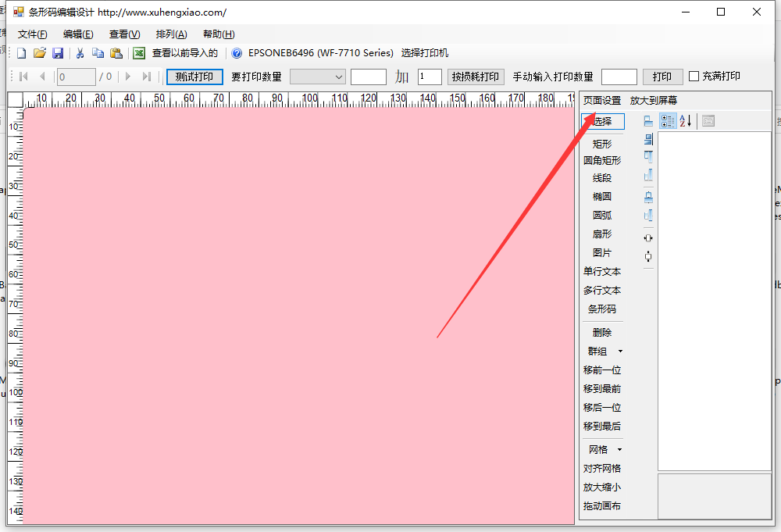Expand the 网格 dropdown arrow
781x532 pixels.
tap(621, 450)
